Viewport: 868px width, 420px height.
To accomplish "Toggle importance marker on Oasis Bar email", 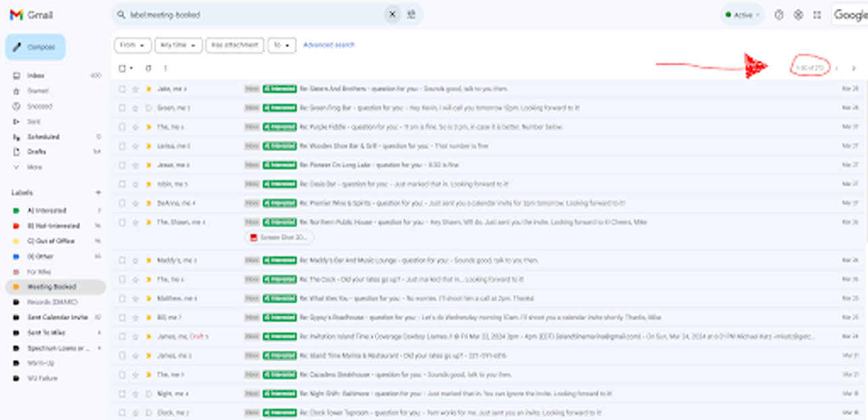I will (148, 184).
